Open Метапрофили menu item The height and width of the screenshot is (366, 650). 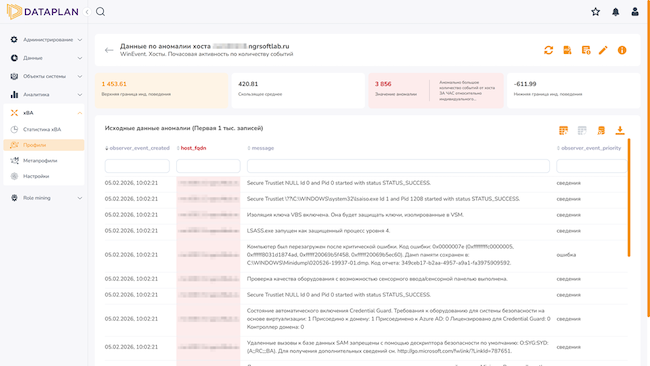point(44,160)
